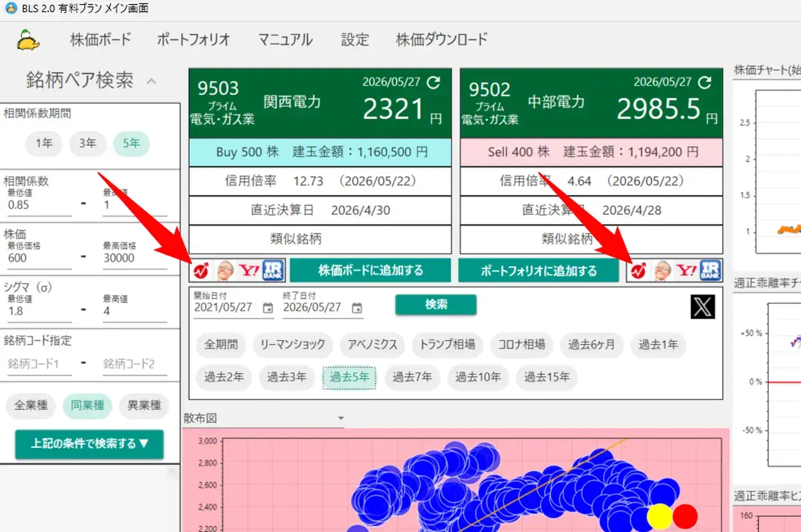801x532 pixels.
Task: Focus the 相関係数 最低値 field 0.85
Action: (39, 206)
